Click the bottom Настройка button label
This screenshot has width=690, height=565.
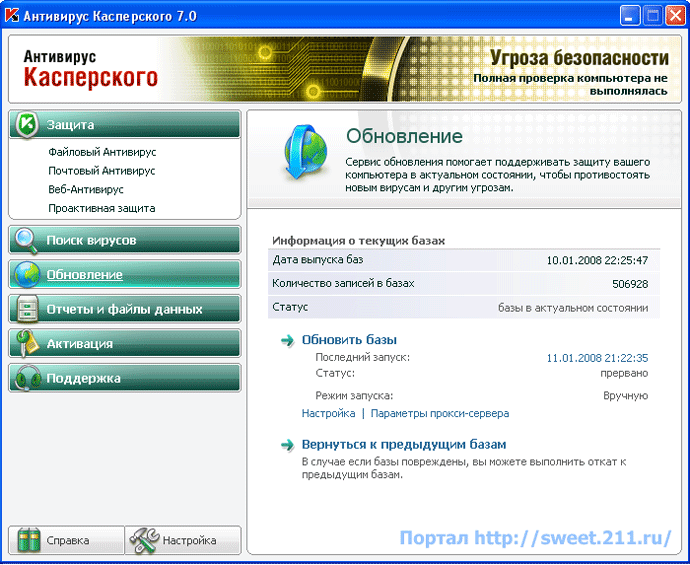click(x=189, y=540)
